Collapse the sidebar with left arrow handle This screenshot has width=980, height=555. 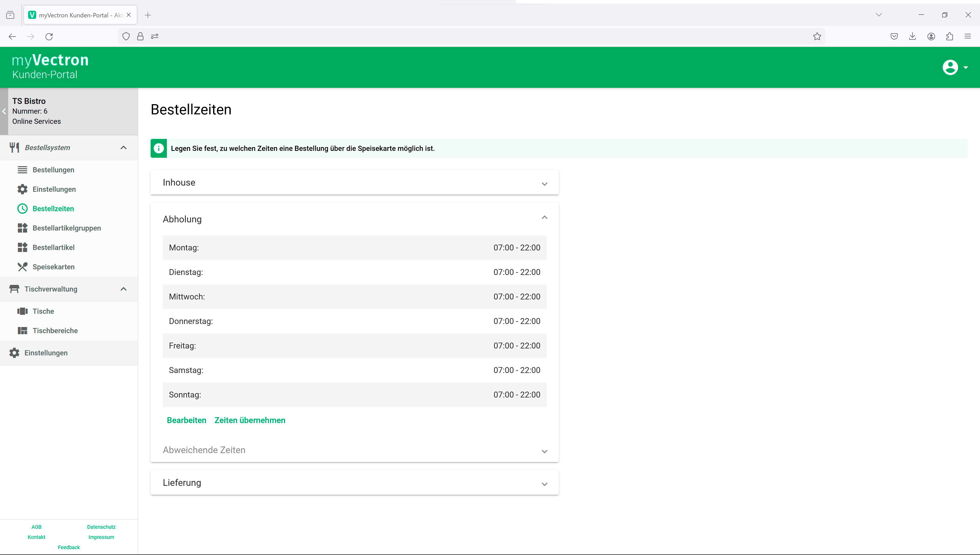click(4, 111)
